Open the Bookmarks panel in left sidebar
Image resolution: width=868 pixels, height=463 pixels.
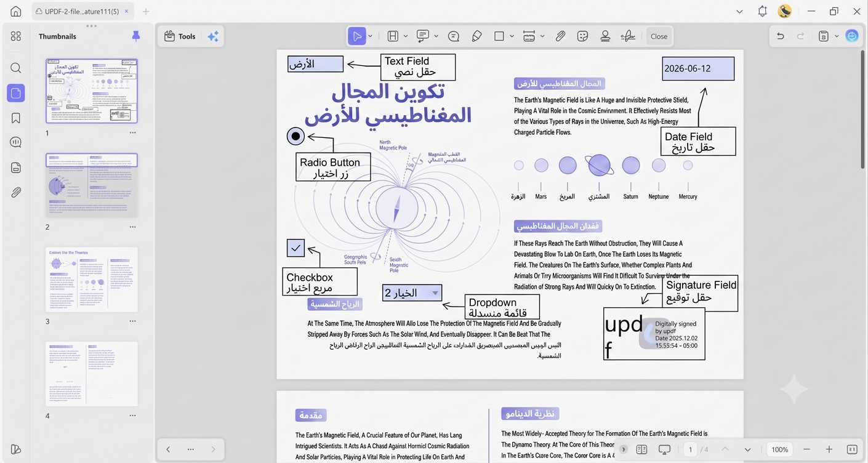coord(16,118)
